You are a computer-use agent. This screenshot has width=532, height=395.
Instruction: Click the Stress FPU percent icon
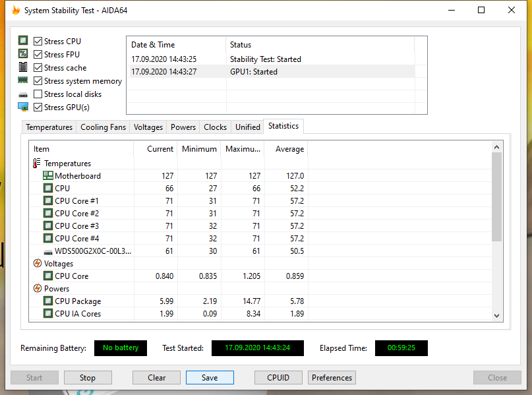23,53
